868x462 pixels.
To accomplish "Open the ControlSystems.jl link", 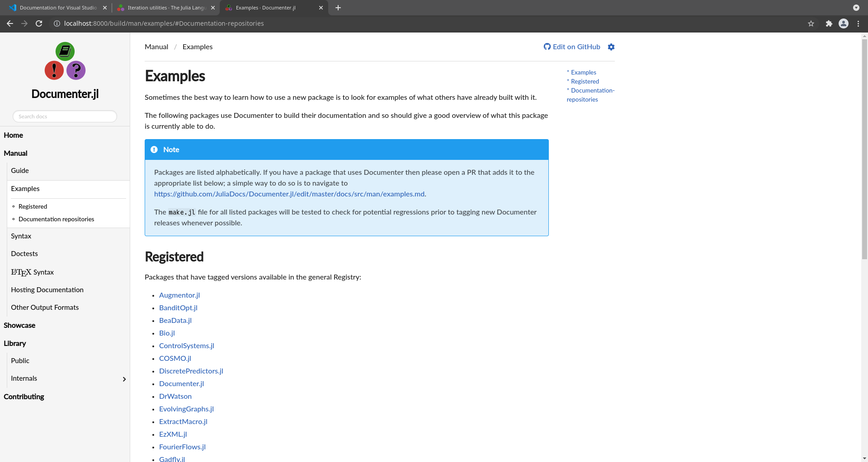I will 187,346.
